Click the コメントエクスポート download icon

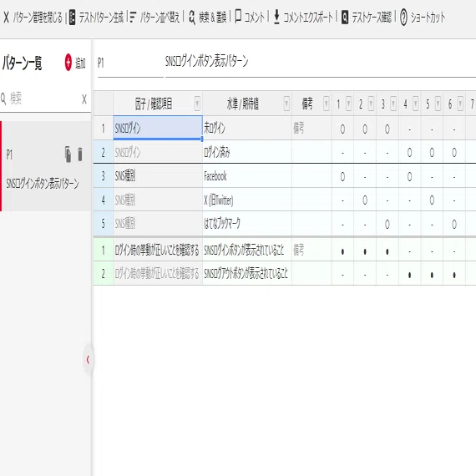coord(276,17)
